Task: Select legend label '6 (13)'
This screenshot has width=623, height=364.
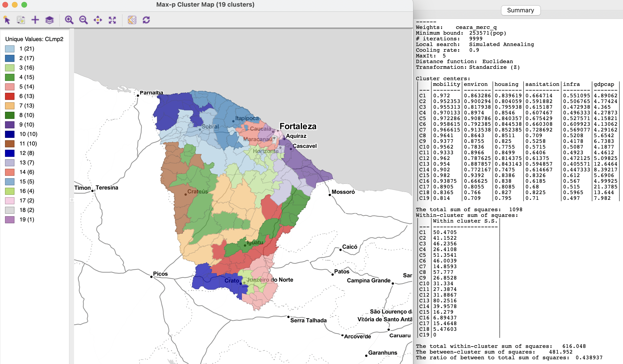Action: (x=27, y=96)
